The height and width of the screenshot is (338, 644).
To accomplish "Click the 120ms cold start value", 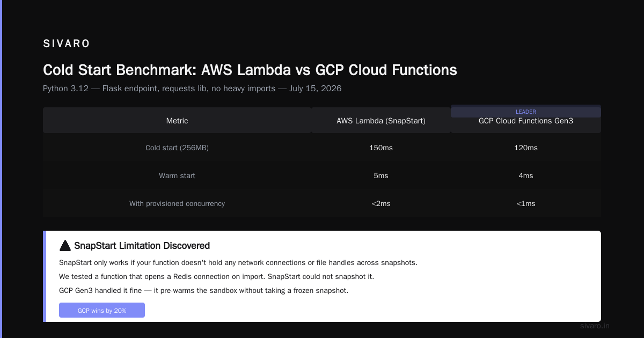I will 526,148.
